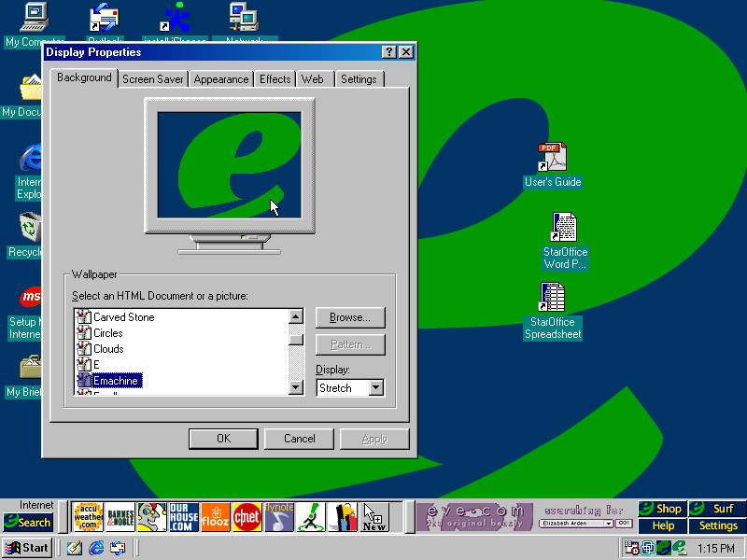747x560 pixels.
Task: Click the CNET toolbar icon
Action: [x=247, y=516]
